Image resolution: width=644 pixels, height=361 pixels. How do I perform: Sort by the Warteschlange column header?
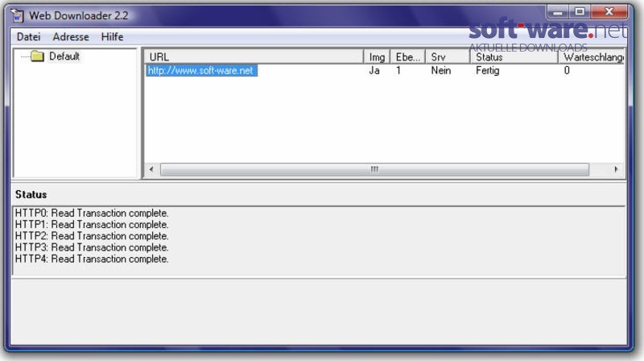[592, 57]
